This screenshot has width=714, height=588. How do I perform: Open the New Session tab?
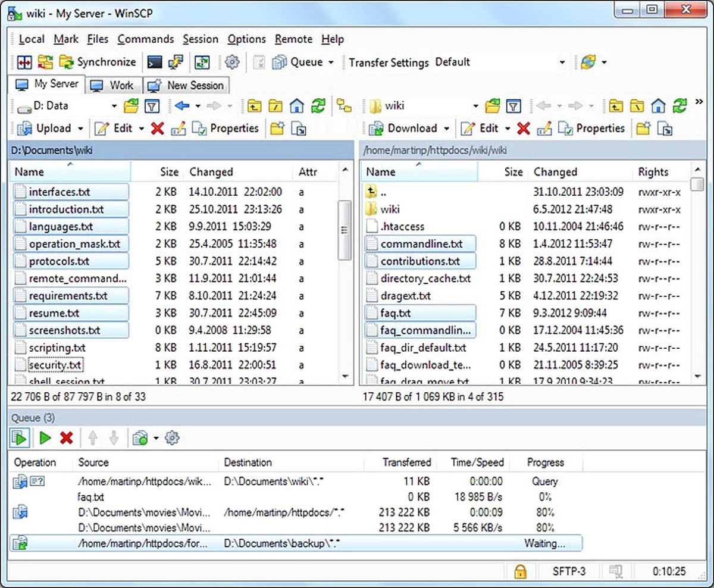coord(186,85)
